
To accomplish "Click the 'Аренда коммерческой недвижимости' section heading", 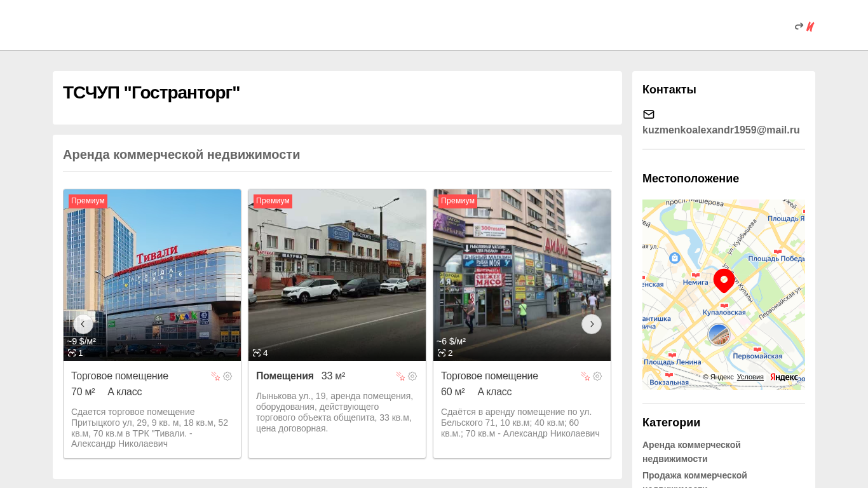I will pos(181,154).
